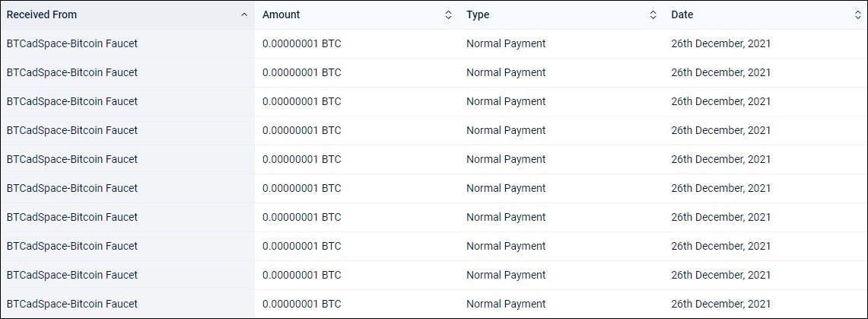The width and height of the screenshot is (868, 319).
Task: Open the last row's BTCadSpace-Bitcoin Faucet entry
Action: [72, 304]
